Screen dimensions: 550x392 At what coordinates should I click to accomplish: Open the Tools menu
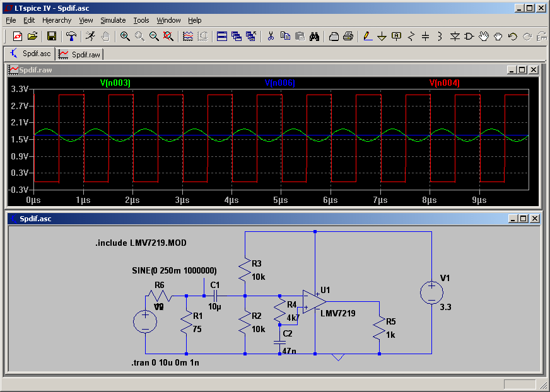pos(141,20)
